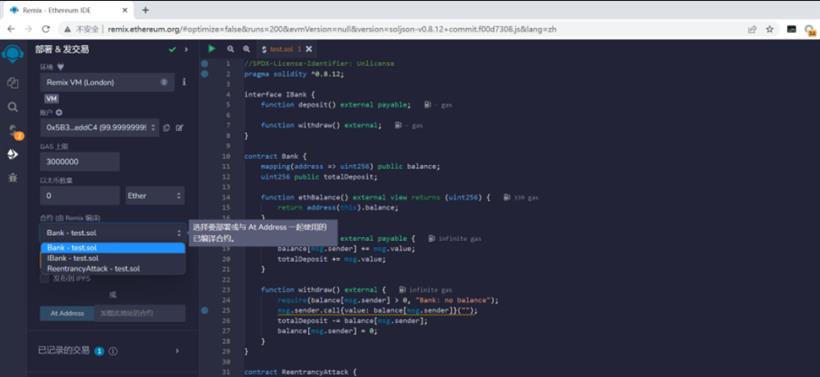Open the Deploy & run transactions sidebar icon

(13, 154)
